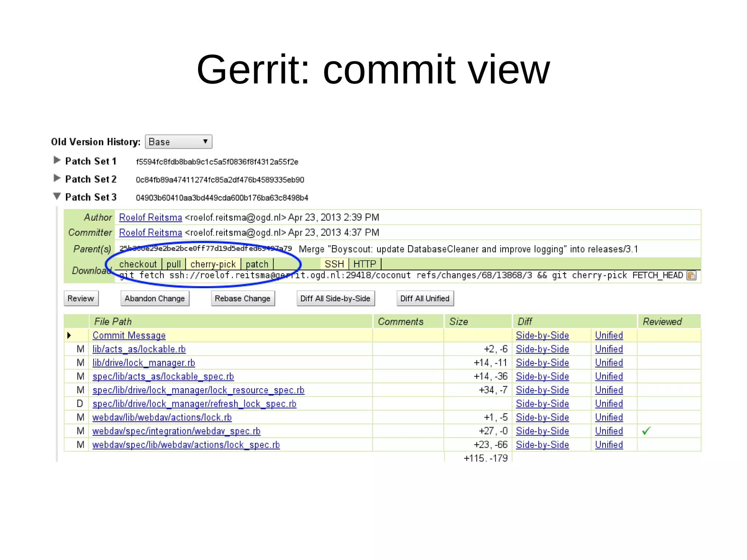Open Unified diff for lock_manager.rb
The image size is (747, 560).
(x=609, y=363)
